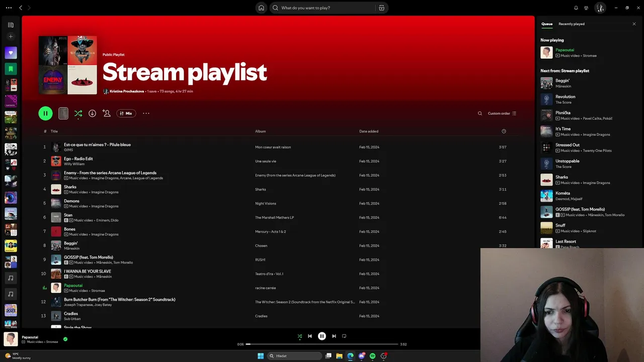
Task: Open the playlist More options dots
Action: (x=146, y=113)
